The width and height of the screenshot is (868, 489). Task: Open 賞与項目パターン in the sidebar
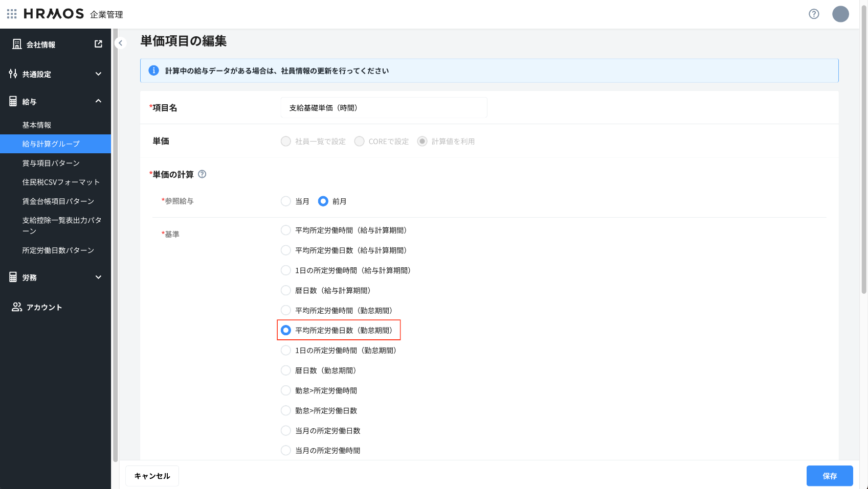[51, 163]
